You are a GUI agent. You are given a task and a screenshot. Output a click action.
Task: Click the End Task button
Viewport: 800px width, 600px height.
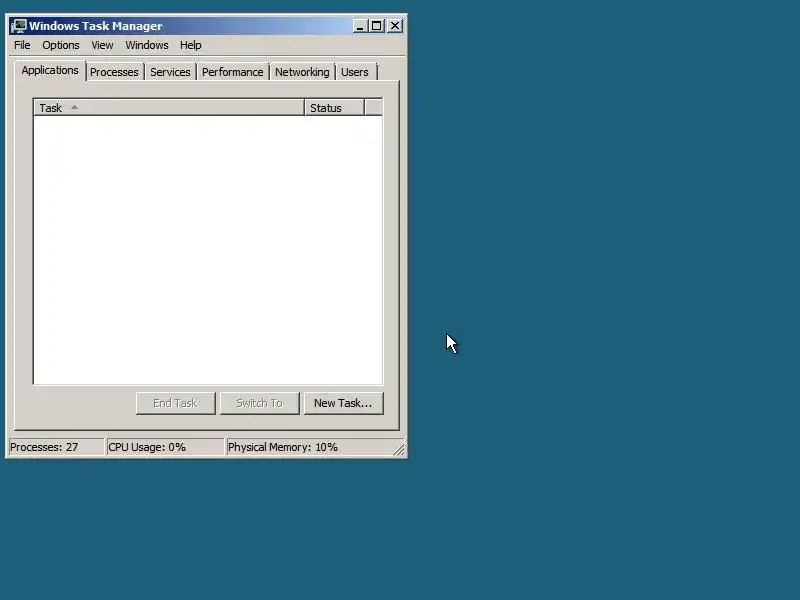[176, 403]
